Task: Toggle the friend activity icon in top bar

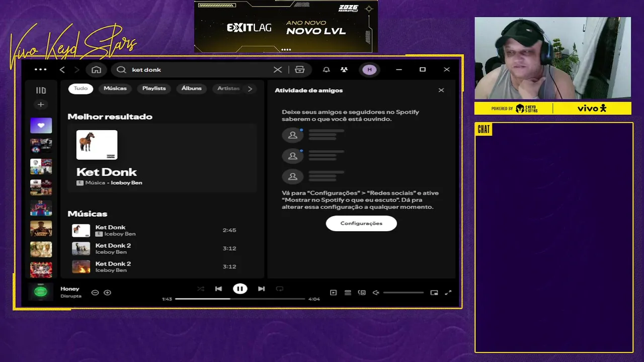Action: pos(344,70)
